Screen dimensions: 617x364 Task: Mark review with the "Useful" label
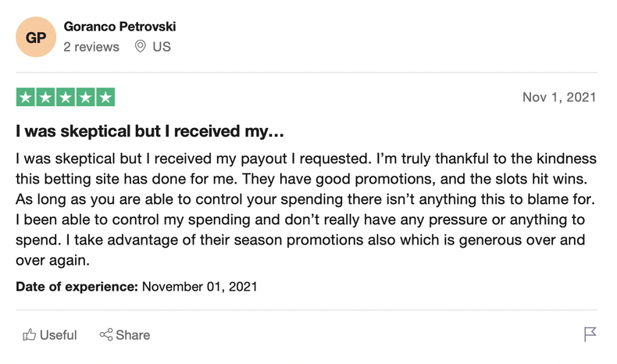tap(59, 335)
